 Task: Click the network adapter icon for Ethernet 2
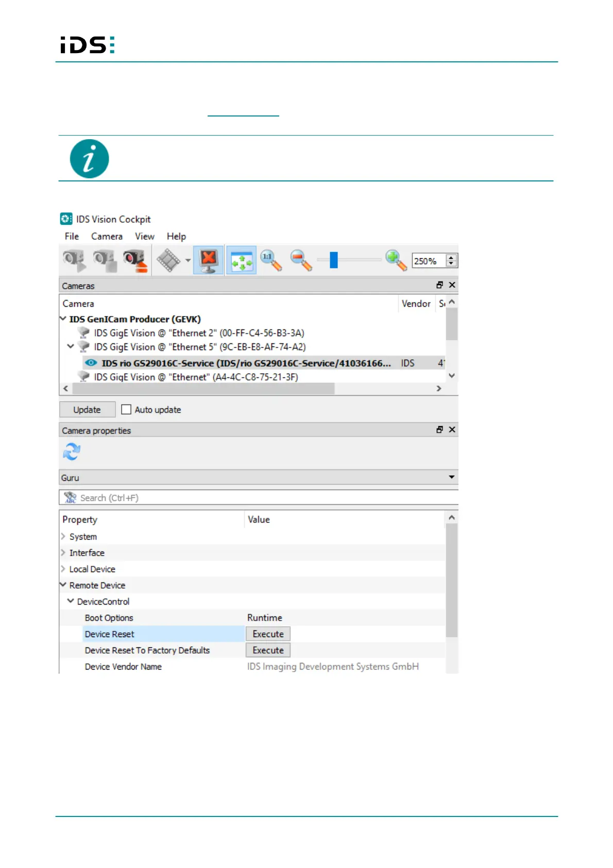[x=84, y=333]
